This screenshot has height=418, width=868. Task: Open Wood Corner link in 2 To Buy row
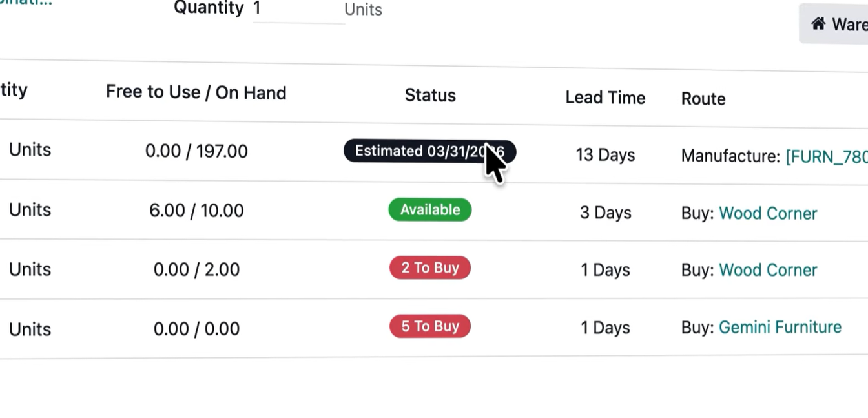pos(768,270)
